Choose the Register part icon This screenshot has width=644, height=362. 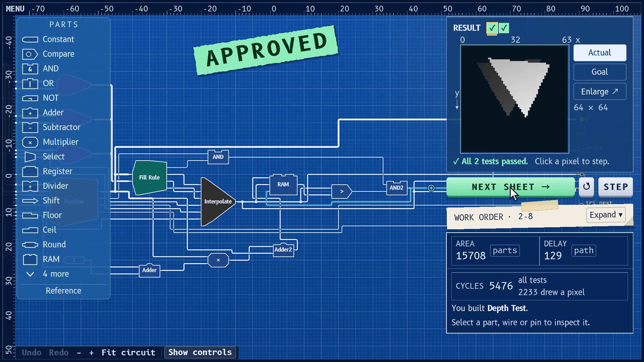(x=30, y=171)
